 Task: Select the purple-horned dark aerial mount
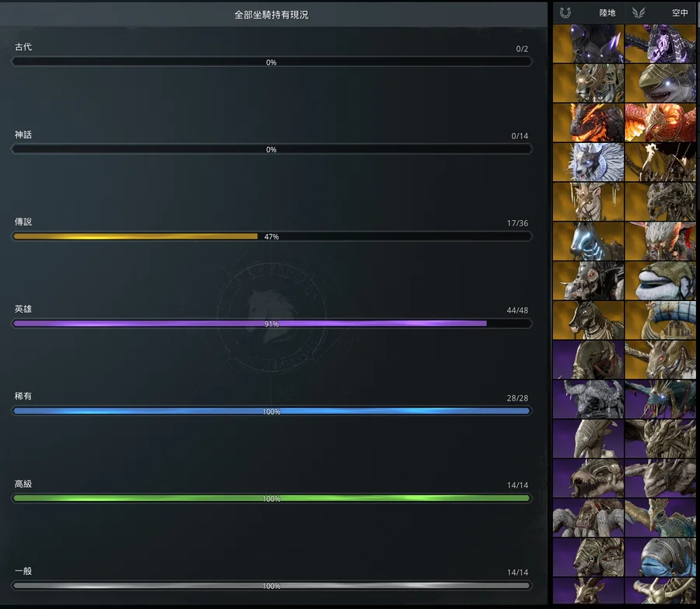coord(660,44)
